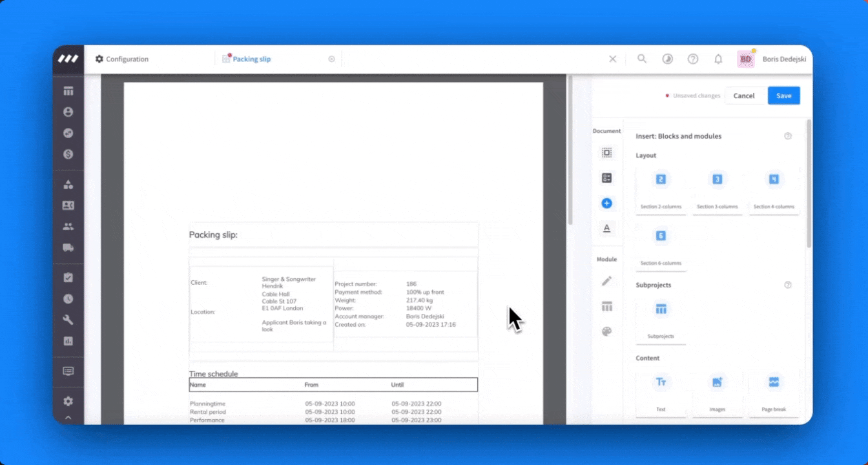Collapse sidebar with the bottom chevron
Image resolution: width=868 pixels, height=465 pixels.
click(x=68, y=418)
